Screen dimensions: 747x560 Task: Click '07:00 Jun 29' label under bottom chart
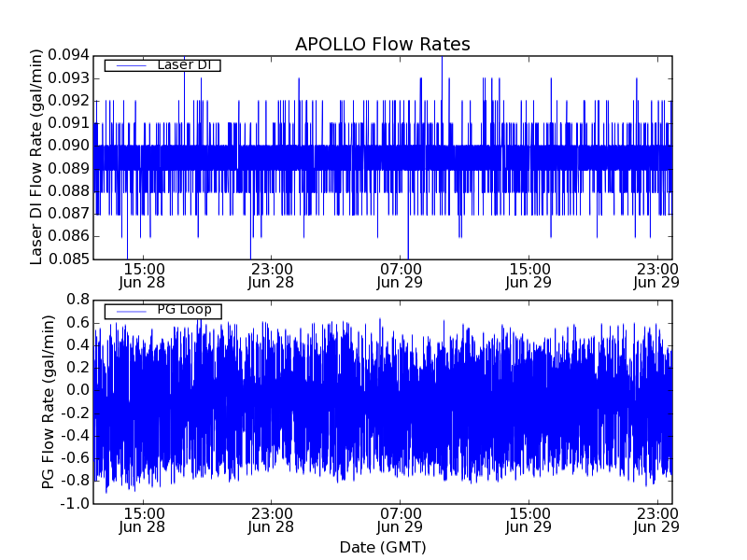tap(400, 520)
